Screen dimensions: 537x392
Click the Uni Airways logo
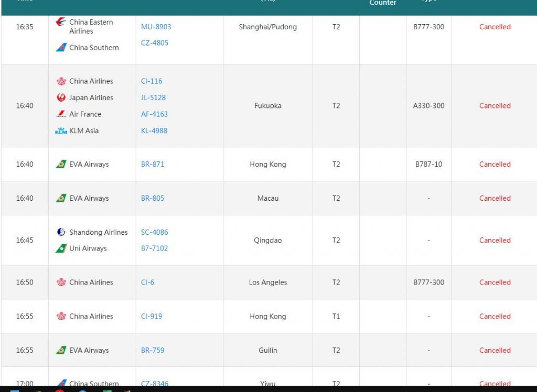[x=61, y=248]
